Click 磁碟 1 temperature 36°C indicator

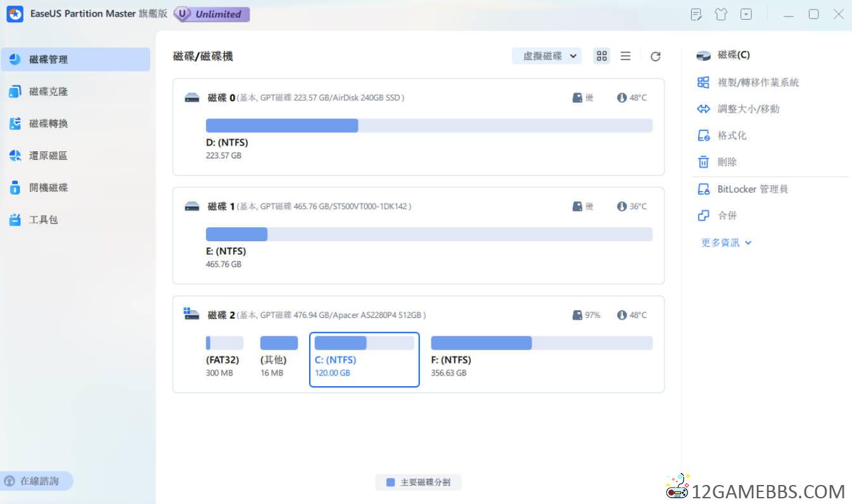tap(632, 206)
